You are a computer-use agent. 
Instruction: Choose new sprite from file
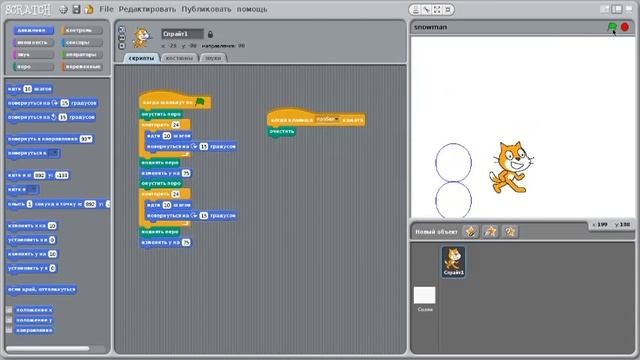coord(490,232)
